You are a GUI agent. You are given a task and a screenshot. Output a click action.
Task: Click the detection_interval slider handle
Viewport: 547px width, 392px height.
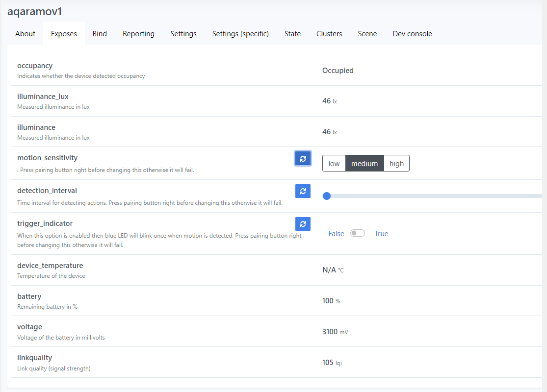pos(327,196)
